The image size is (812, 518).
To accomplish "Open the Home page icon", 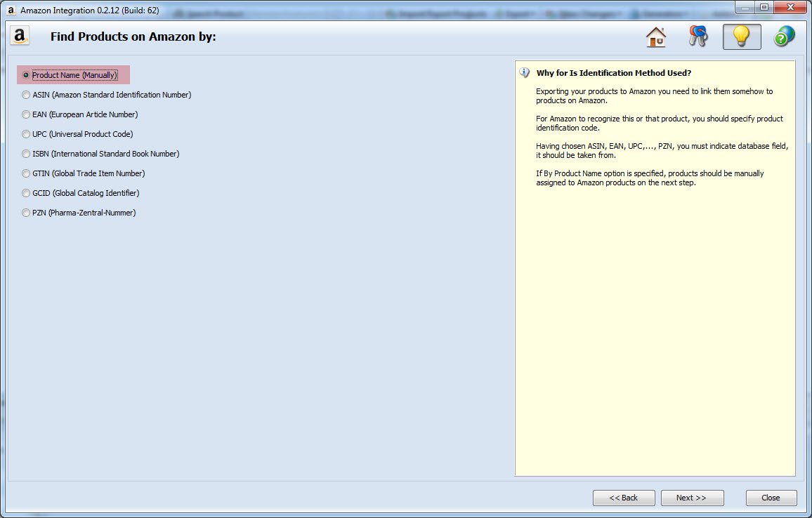I will [x=655, y=36].
